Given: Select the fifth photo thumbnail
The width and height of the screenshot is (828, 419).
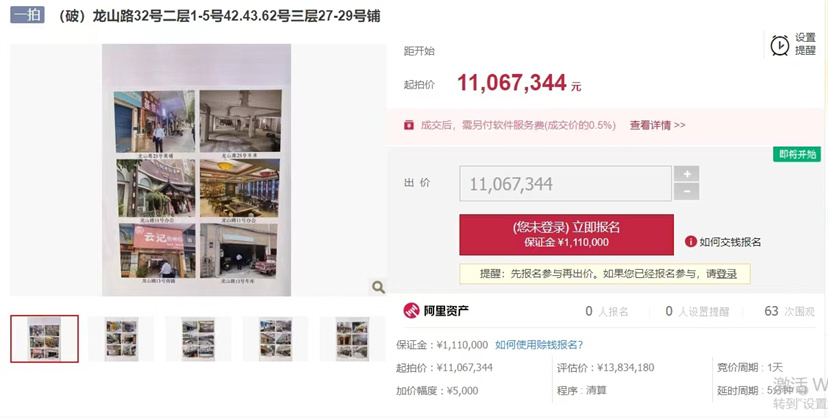Looking at the screenshot, I should coord(353,339).
